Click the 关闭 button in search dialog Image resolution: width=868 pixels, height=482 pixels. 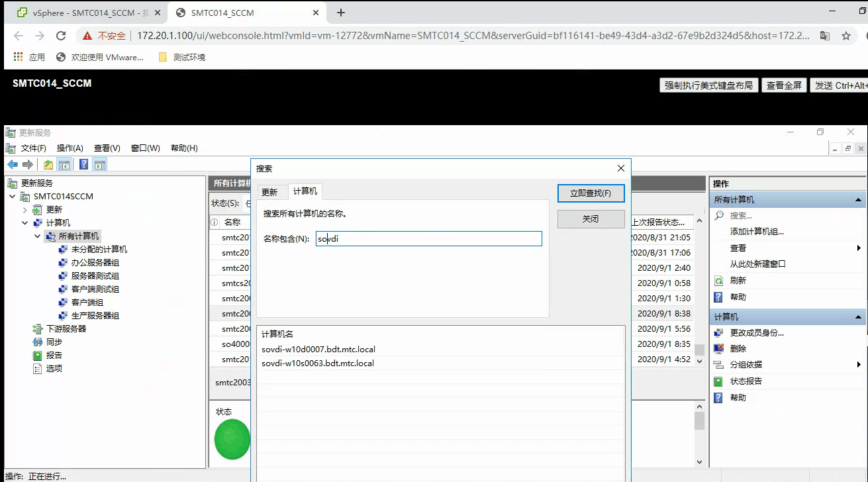pos(591,218)
